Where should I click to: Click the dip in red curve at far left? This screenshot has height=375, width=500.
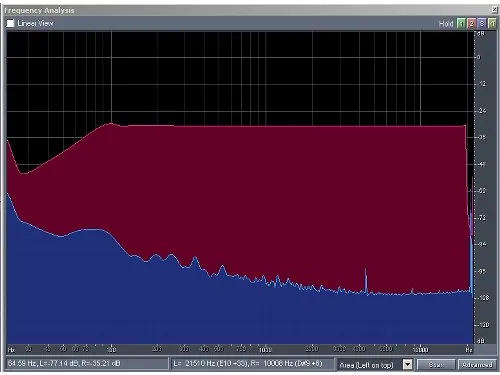click(22, 173)
